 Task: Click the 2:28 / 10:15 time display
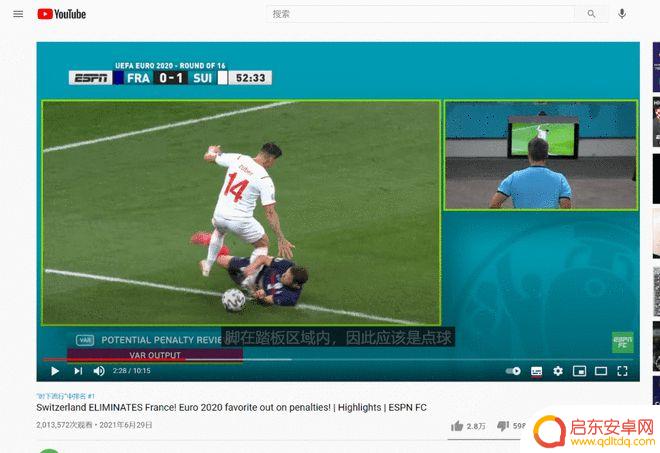point(131,371)
